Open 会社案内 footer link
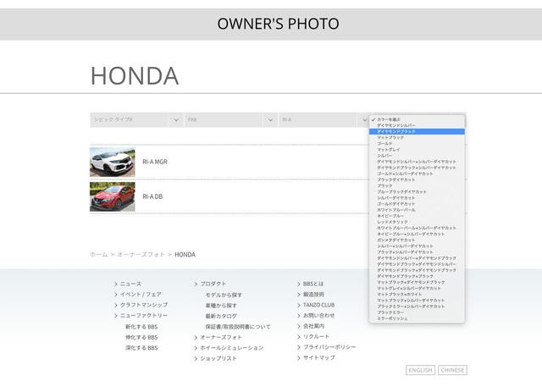The height and width of the screenshot is (392, 542). coord(314,326)
